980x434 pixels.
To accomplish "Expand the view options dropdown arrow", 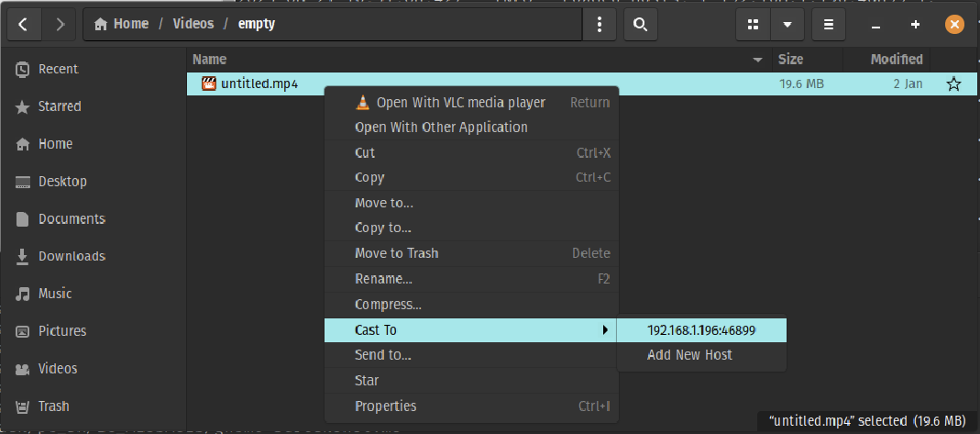I will (x=787, y=25).
